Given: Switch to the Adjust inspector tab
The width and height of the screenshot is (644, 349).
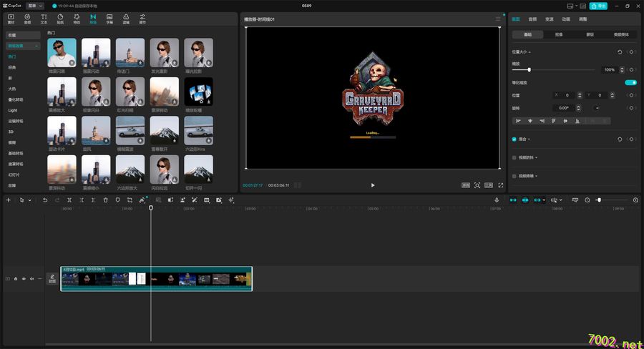Looking at the screenshot, I should (582, 19).
